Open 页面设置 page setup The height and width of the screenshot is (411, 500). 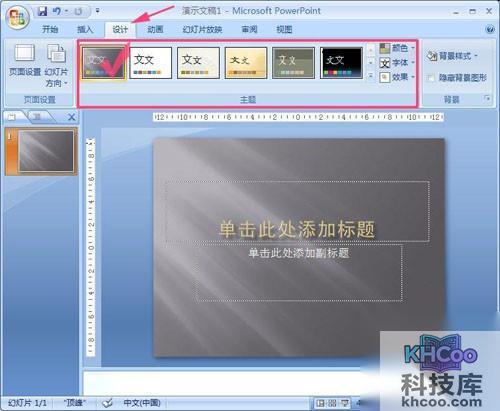tap(25, 60)
